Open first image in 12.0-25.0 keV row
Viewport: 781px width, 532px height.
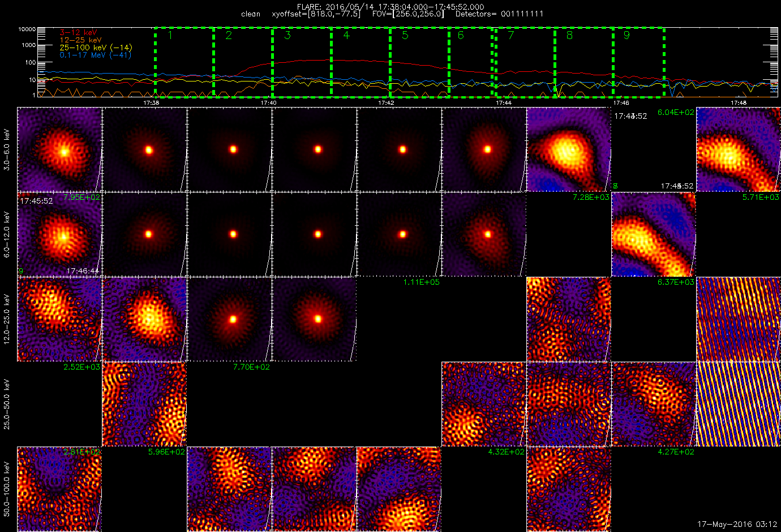(x=59, y=319)
